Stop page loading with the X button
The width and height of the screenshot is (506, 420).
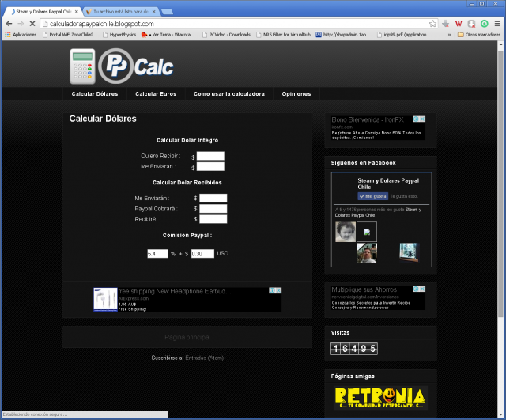point(32,24)
